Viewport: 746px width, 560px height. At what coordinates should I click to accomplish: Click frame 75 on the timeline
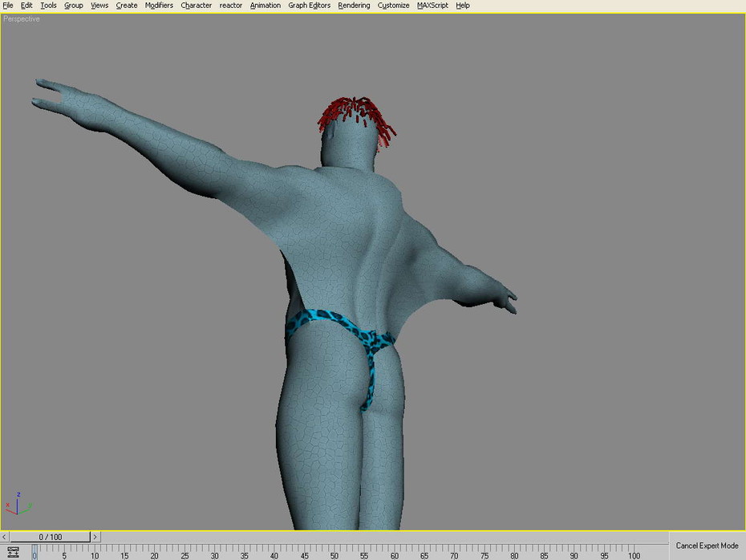pyautogui.click(x=484, y=555)
